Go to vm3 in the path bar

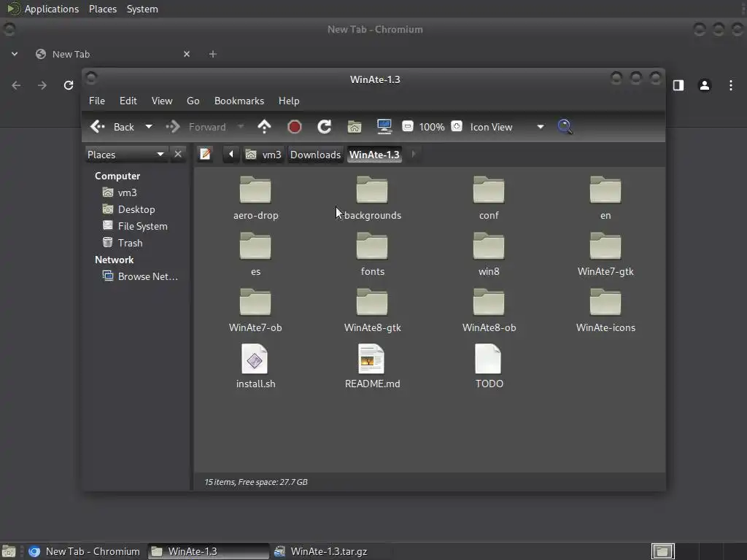pos(263,155)
